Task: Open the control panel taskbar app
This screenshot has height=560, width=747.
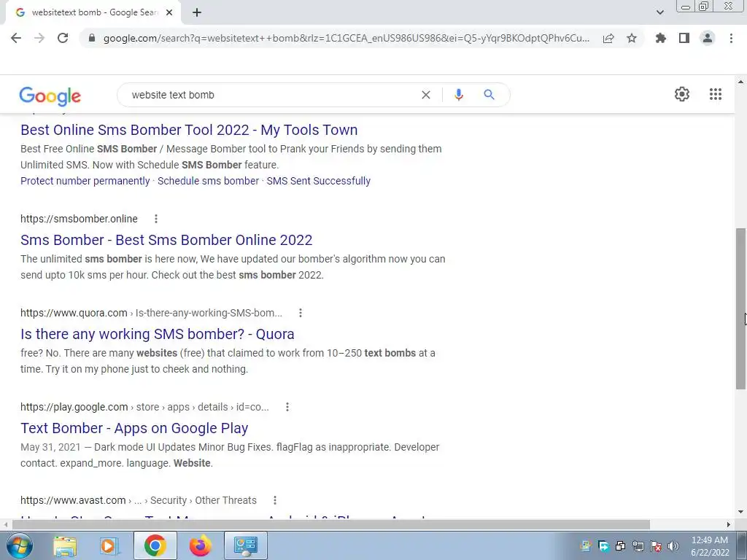Action: tap(246, 545)
